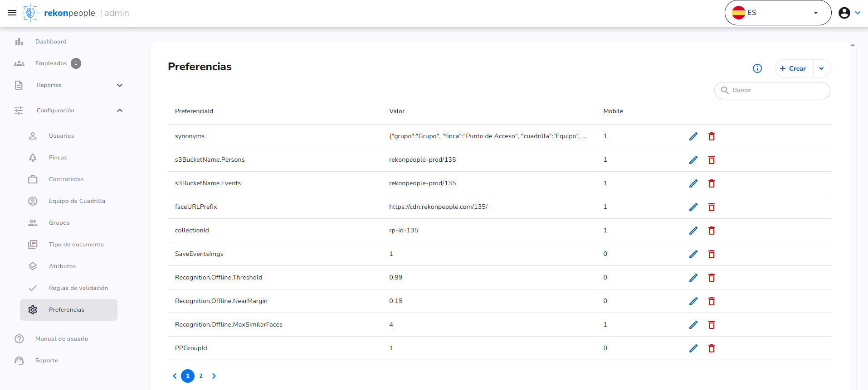The height and width of the screenshot is (390, 868).
Task: Open the Dashboard menu item
Action: pyautogui.click(x=51, y=42)
